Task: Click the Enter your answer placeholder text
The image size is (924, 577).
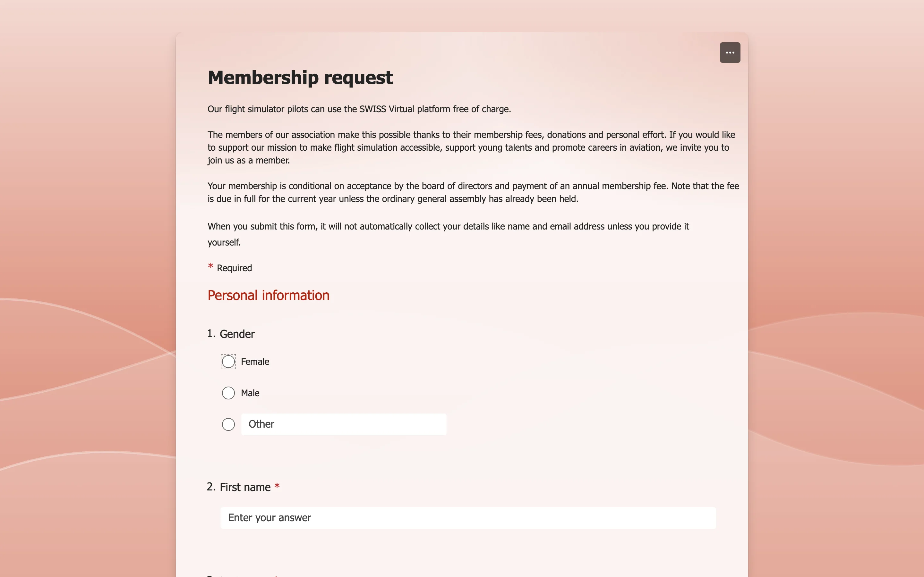Action: [269, 518]
